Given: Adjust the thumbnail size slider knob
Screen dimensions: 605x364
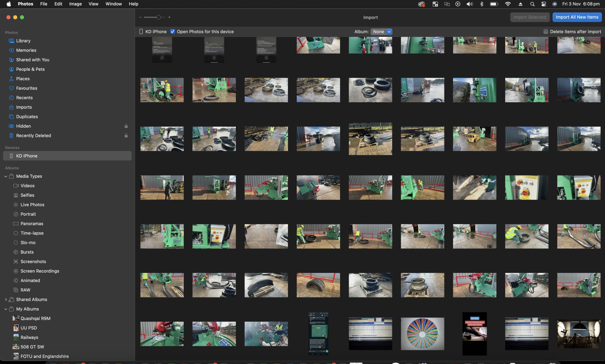Looking at the screenshot, I should click(159, 17).
